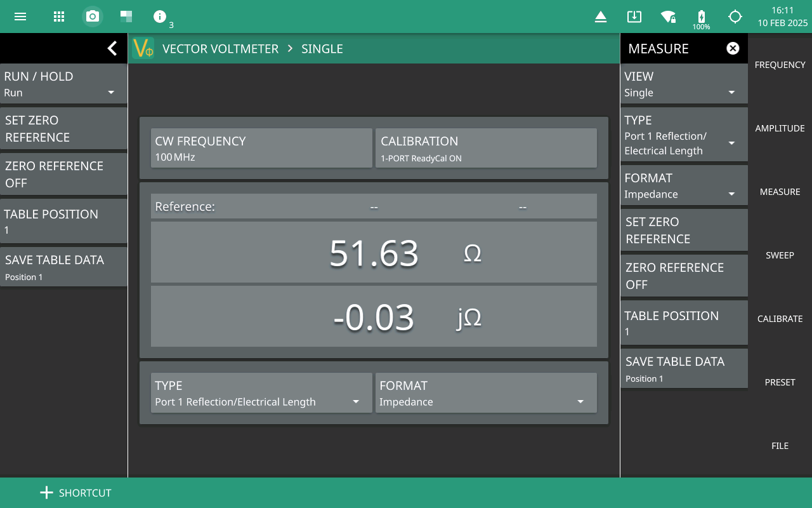812x508 pixels.
Task: Edit the CW FREQUENCY 100 MHz field
Action: (261, 149)
